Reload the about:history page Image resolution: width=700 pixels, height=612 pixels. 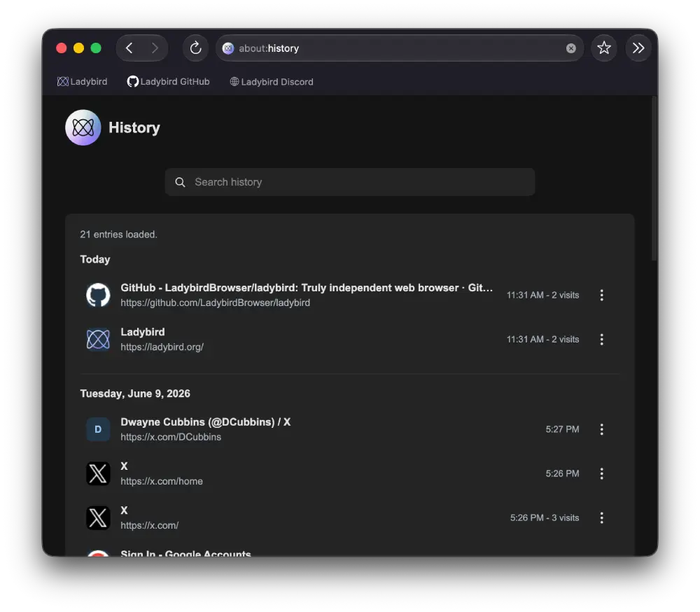(x=195, y=48)
